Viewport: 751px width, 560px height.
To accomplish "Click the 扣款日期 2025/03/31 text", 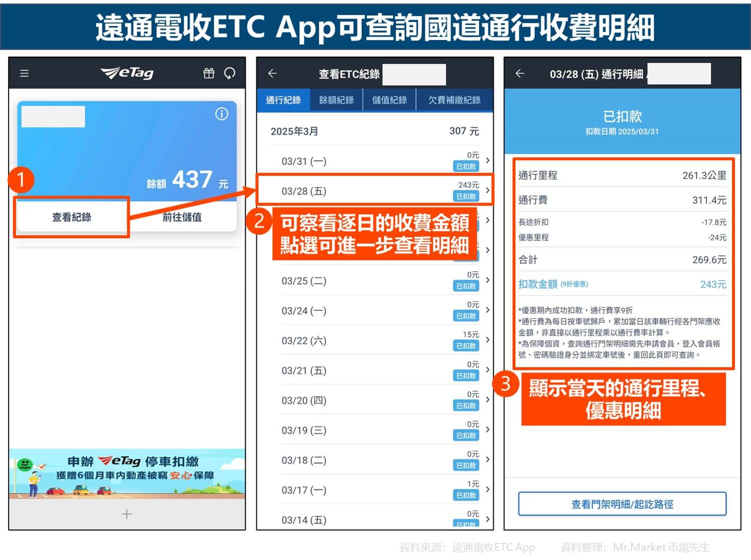I will [x=622, y=132].
